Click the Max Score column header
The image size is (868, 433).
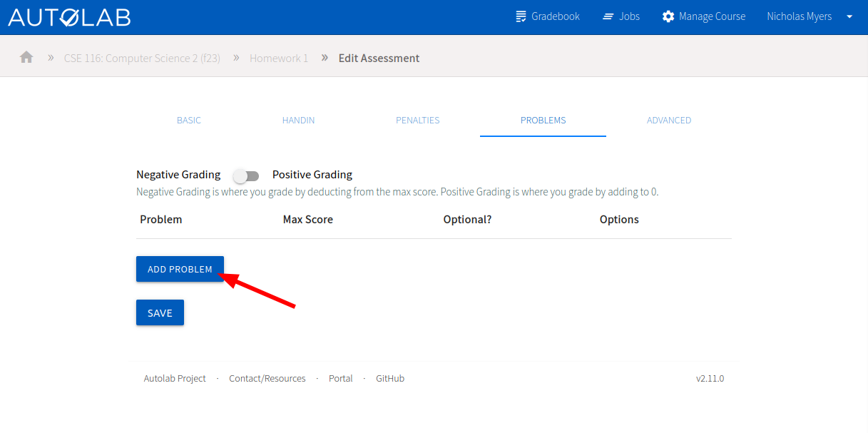[308, 219]
